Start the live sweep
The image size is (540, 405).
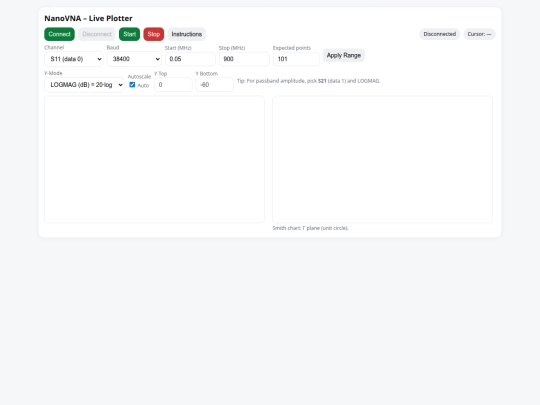(x=129, y=34)
